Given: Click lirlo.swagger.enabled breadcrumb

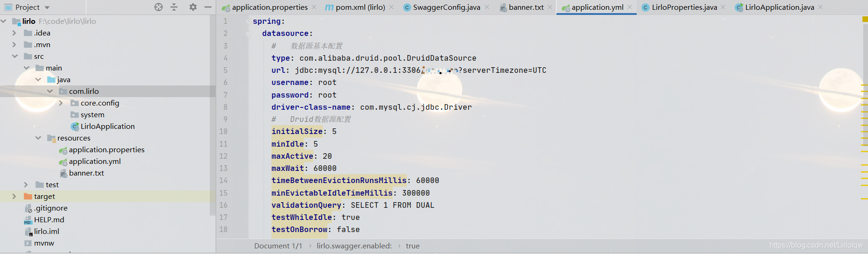Looking at the screenshot, I should [354, 246].
